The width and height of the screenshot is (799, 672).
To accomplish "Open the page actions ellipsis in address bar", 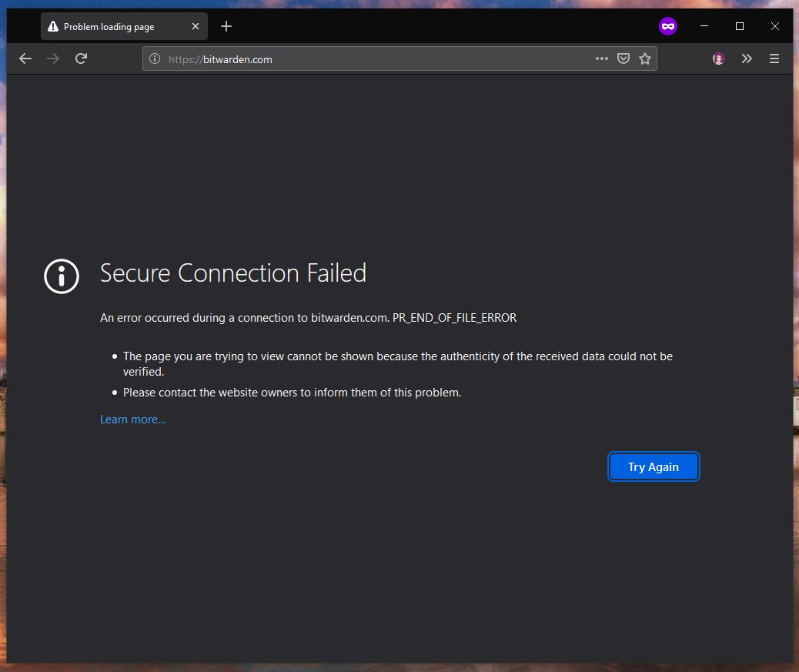I will click(x=601, y=59).
